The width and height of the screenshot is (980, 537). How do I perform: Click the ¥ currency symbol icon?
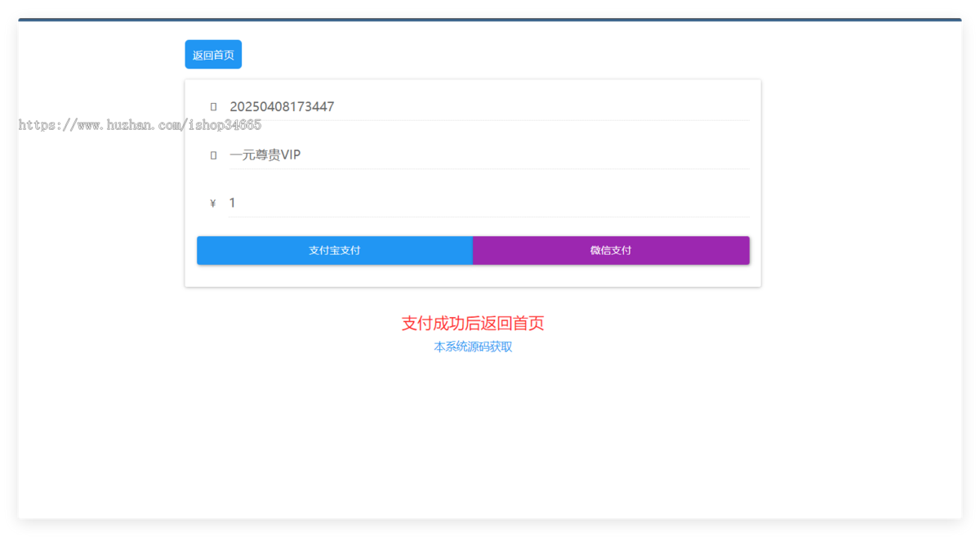pyautogui.click(x=213, y=204)
